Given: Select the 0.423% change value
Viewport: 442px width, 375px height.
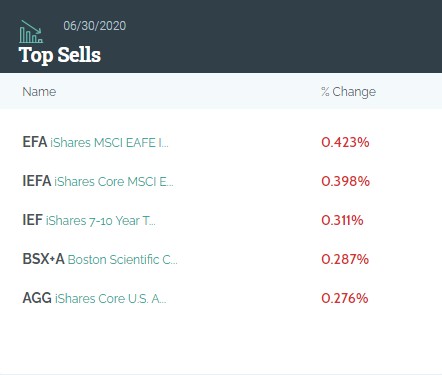Looking at the screenshot, I should tap(345, 142).
